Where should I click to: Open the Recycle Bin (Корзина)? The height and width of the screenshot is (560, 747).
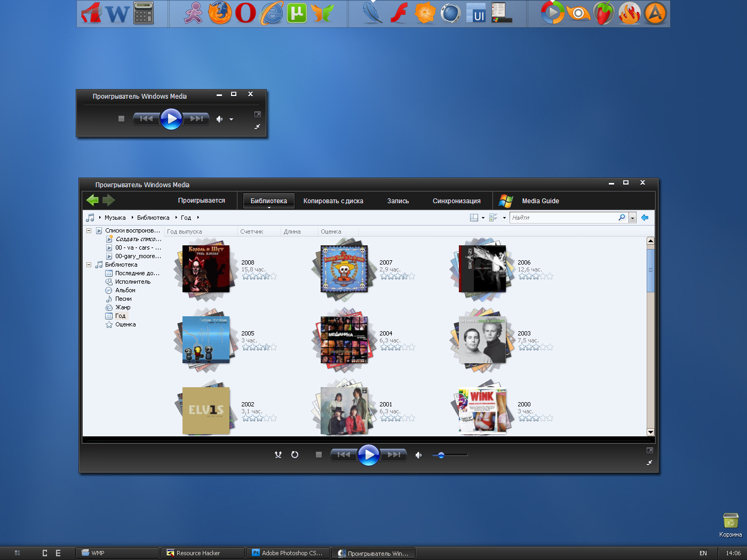click(730, 525)
